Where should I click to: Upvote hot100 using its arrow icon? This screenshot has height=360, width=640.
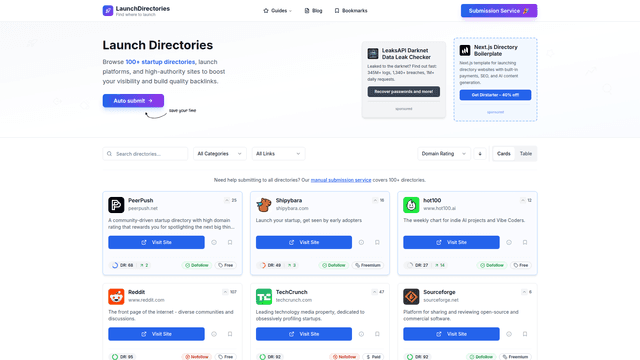(x=522, y=200)
